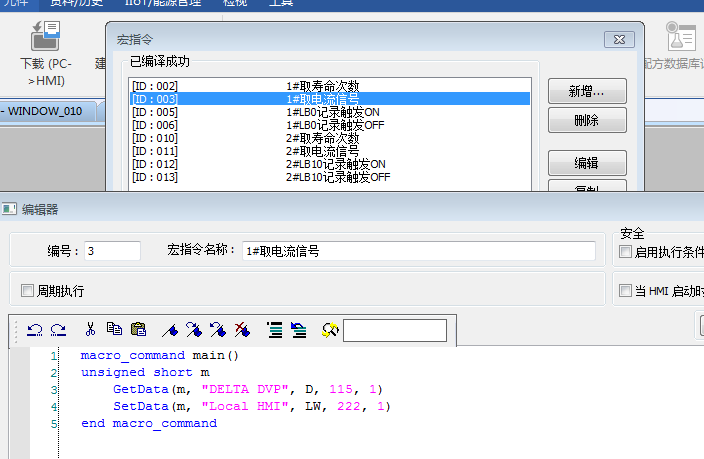Click the Copy icon in editor toolbar
The width and height of the screenshot is (704, 459).
tap(114, 328)
